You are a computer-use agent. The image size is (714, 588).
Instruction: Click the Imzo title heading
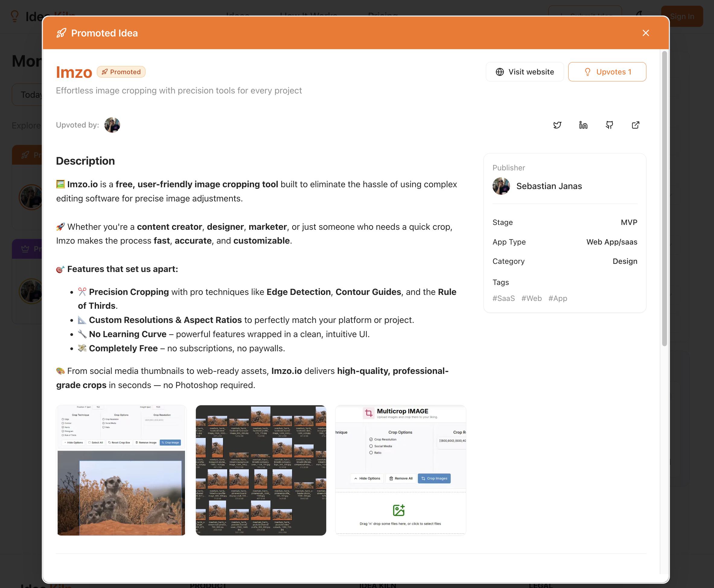(74, 72)
